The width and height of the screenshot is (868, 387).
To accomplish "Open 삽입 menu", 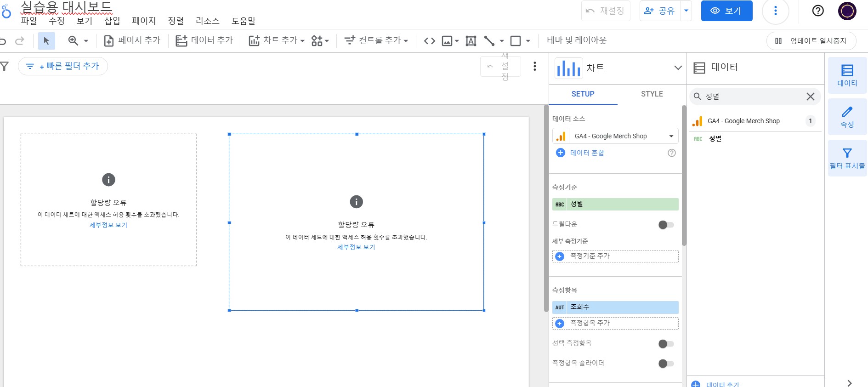I will tap(112, 21).
